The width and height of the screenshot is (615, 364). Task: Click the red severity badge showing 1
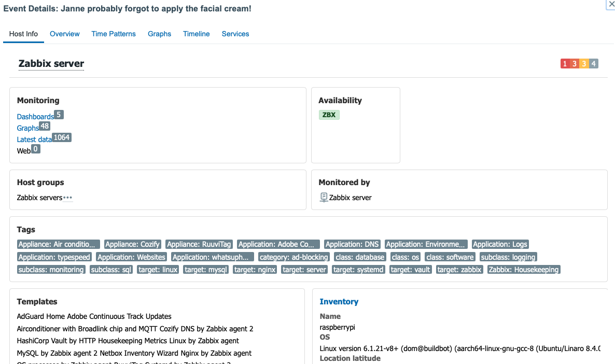[565, 64]
